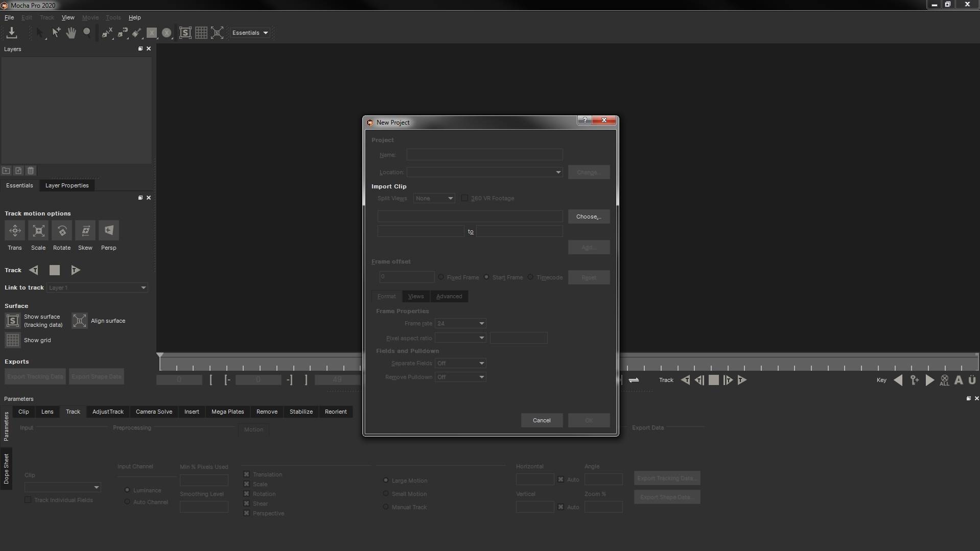This screenshot has height=551, width=980.
Task: Toggle Perspective motion checkbox
Action: coord(247,513)
